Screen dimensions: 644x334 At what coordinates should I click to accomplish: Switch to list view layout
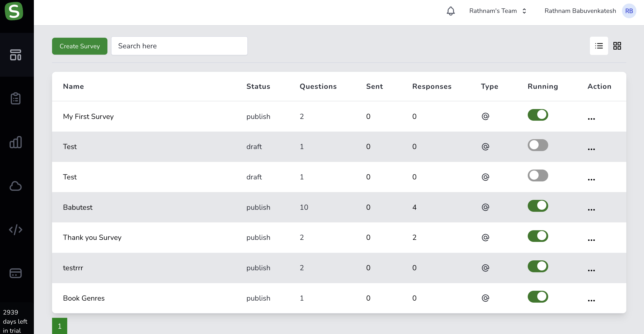(599, 46)
